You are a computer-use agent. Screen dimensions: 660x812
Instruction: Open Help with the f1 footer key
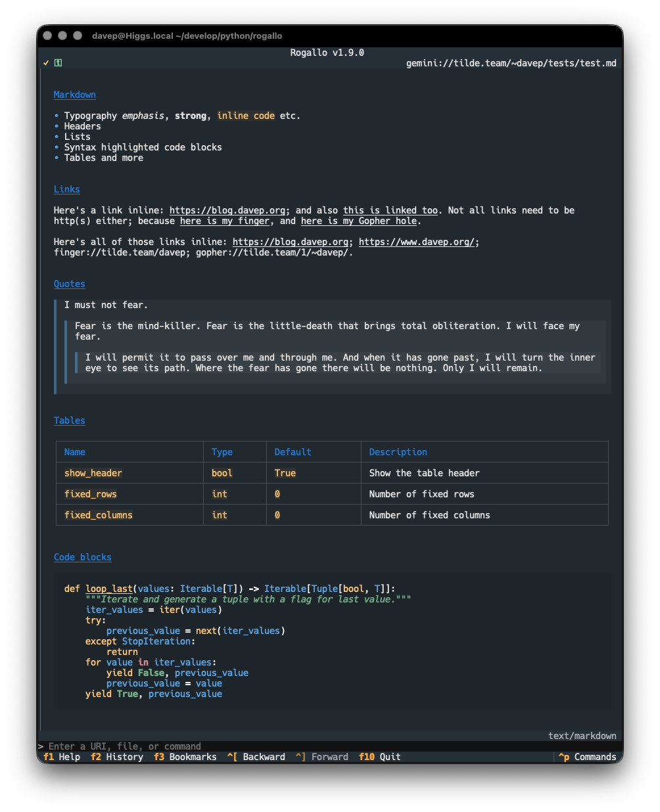pyautogui.click(x=62, y=757)
